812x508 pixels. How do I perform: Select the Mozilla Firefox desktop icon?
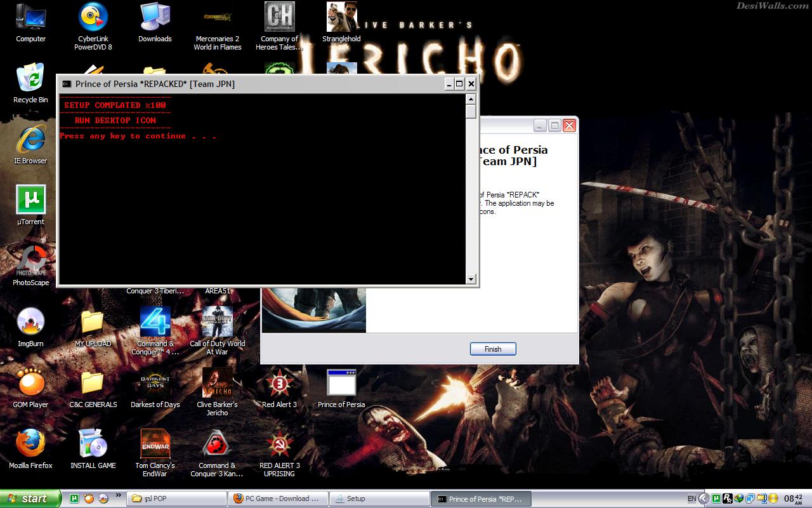[30, 449]
